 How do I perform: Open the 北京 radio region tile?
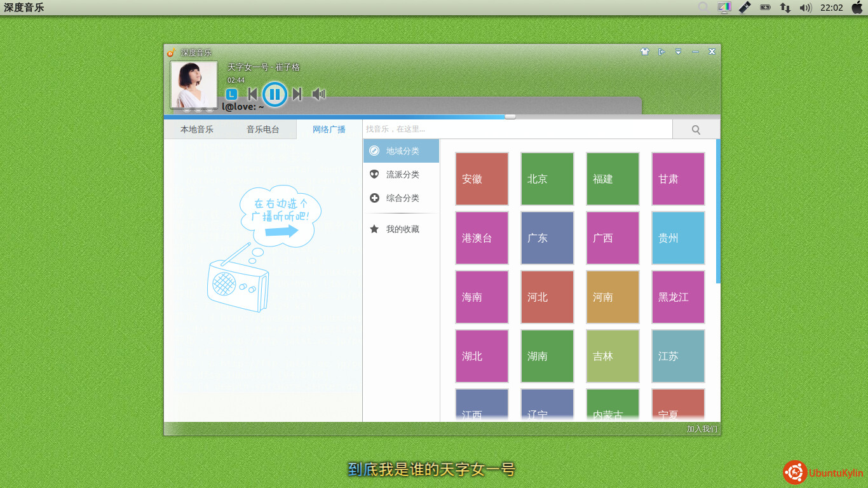pos(547,179)
